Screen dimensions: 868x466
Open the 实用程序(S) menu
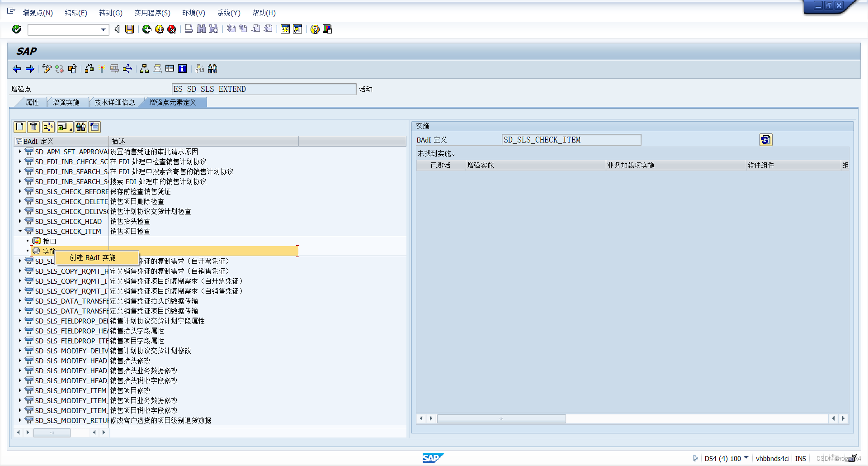[152, 13]
